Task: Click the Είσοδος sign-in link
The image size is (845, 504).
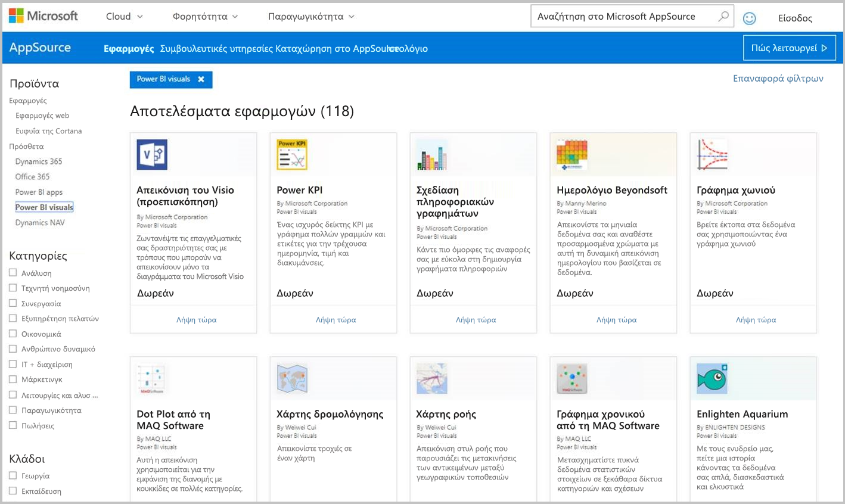Action: [795, 18]
